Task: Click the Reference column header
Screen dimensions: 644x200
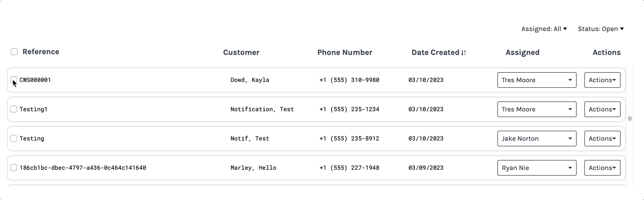Action: click(41, 52)
